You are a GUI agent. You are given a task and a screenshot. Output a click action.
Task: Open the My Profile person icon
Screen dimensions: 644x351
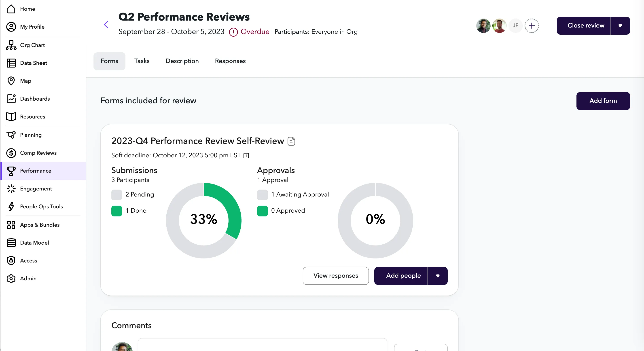click(x=11, y=27)
